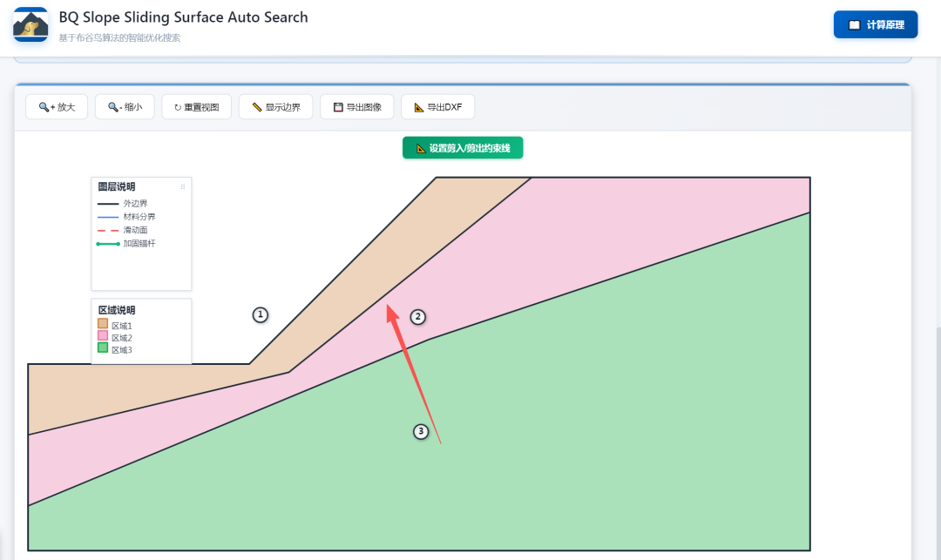Image resolution: width=941 pixels, height=560 pixels.
Task: Click the 区域1 tan color swatch
Action: coord(103,324)
